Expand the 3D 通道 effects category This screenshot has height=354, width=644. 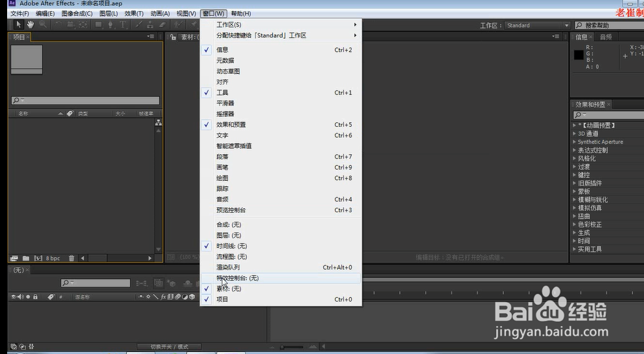(x=575, y=133)
